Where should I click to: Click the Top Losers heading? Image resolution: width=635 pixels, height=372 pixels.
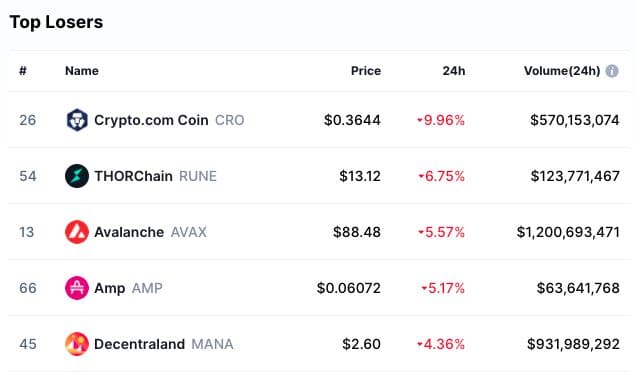click(x=56, y=22)
